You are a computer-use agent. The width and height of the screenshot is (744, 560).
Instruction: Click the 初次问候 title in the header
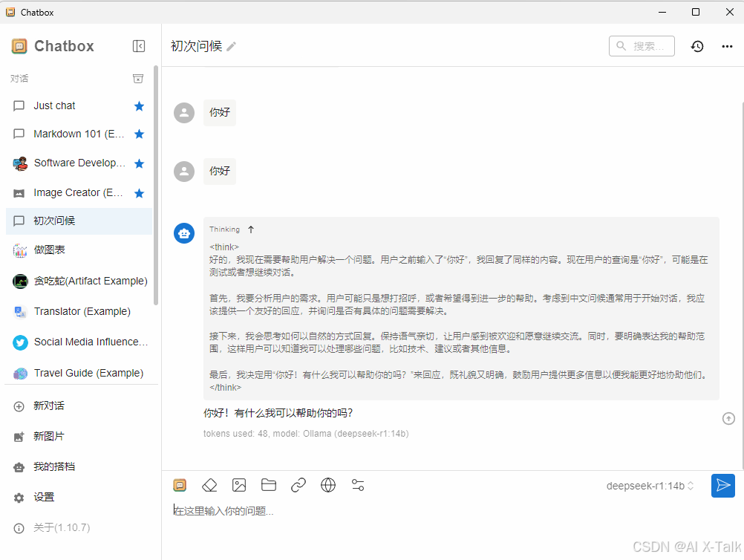tap(197, 46)
